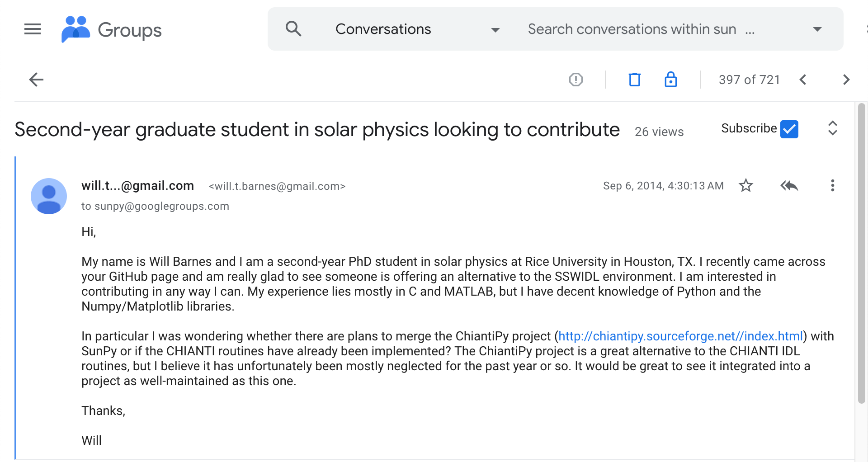Click the sender's profile avatar
Image resolution: width=868 pixels, height=462 pixels.
pos(49,196)
